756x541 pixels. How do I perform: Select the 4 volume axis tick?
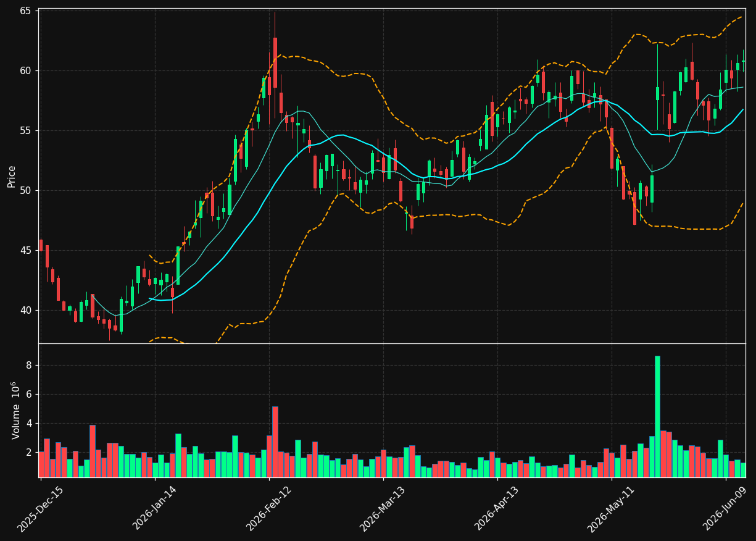coord(29,423)
